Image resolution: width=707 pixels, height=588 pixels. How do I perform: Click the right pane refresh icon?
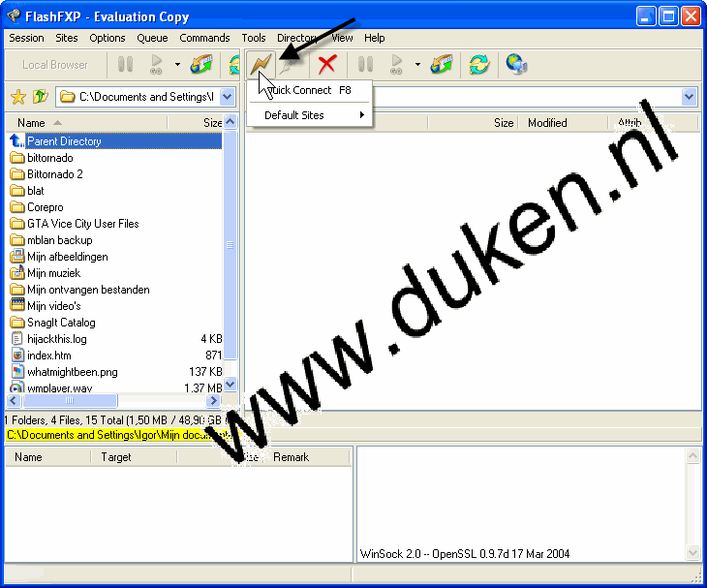point(478,64)
